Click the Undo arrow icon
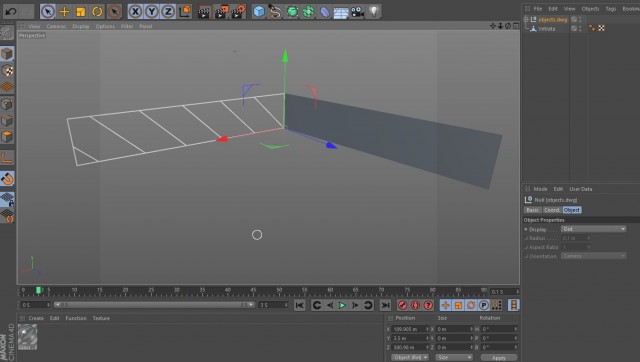 point(11,11)
